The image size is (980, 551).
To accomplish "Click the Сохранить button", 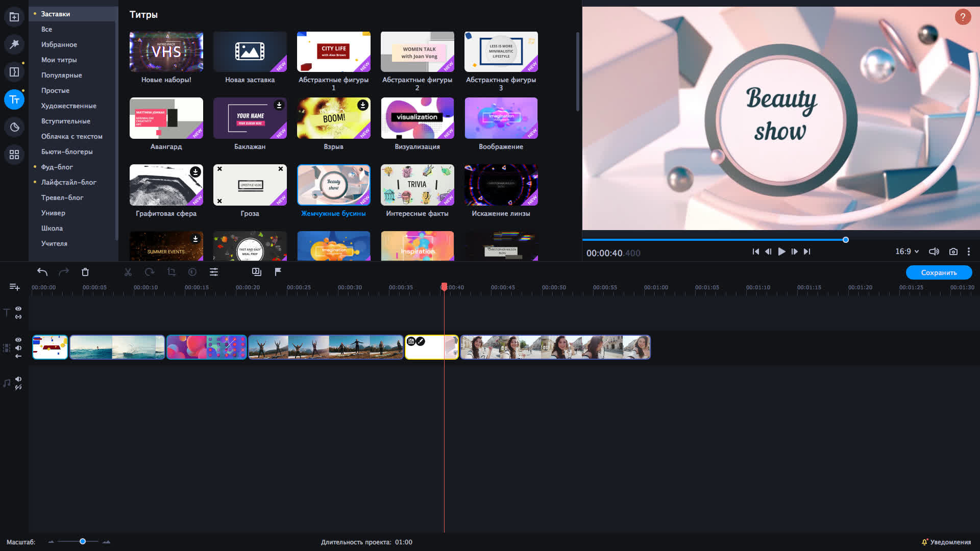I will click(x=938, y=272).
